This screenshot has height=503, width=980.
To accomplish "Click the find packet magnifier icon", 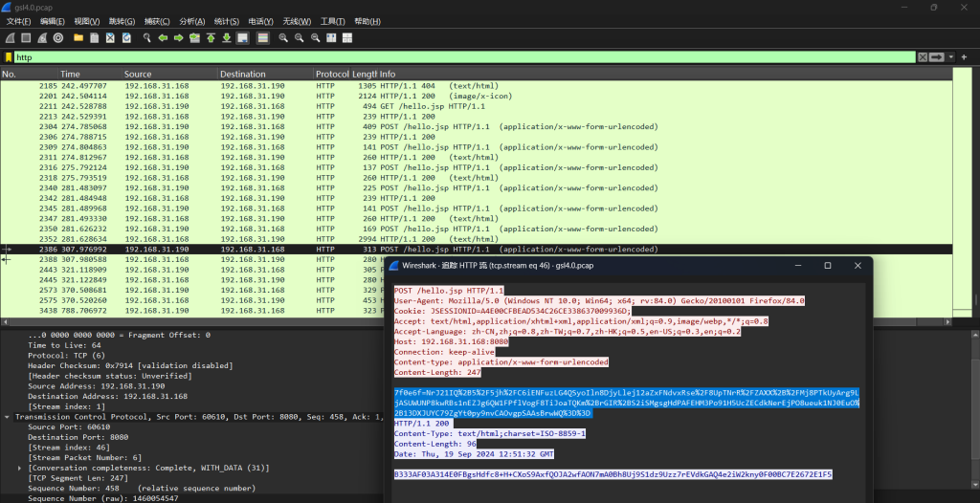I will (147, 38).
